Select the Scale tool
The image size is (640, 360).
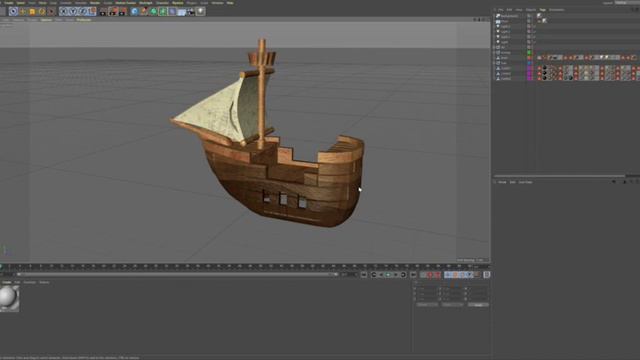tap(32, 11)
